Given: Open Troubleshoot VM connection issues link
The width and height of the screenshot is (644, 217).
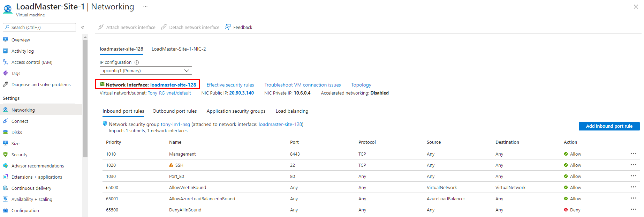Looking at the screenshot, I should (303, 85).
